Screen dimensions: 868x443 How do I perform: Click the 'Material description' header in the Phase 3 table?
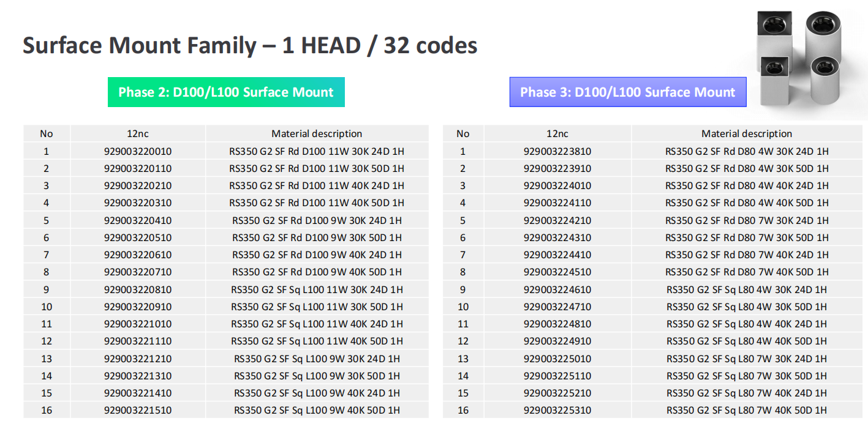pos(746,134)
